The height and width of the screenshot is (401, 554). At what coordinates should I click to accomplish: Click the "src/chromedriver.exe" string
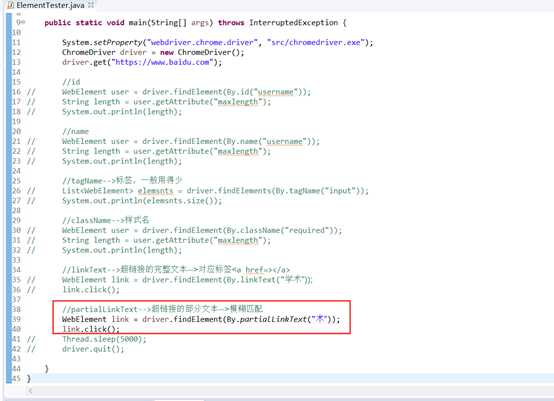click(316, 42)
